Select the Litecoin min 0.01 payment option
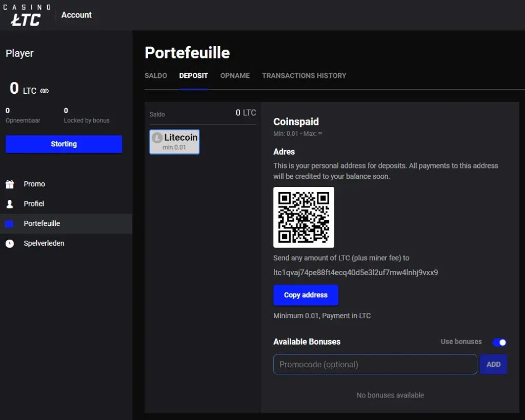Image resolution: width=525 pixels, height=420 pixels. click(174, 142)
